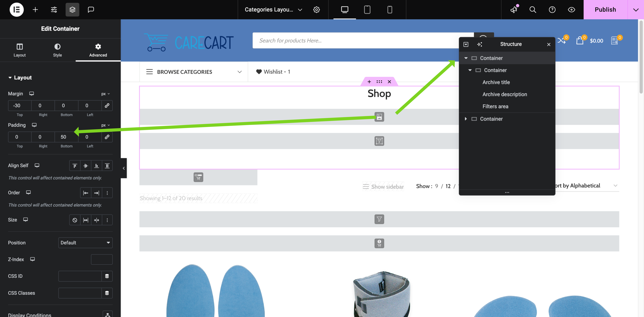Set Size to None

click(x=75, y=220)
